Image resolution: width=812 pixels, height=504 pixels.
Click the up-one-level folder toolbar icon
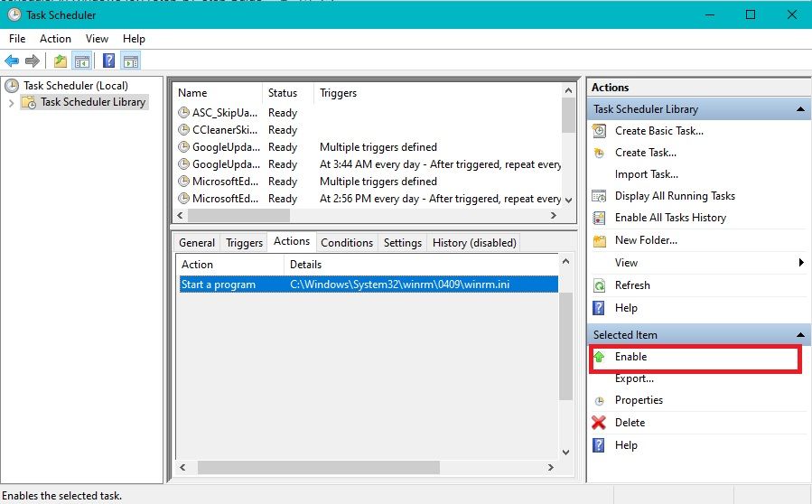tap(60, 61)
